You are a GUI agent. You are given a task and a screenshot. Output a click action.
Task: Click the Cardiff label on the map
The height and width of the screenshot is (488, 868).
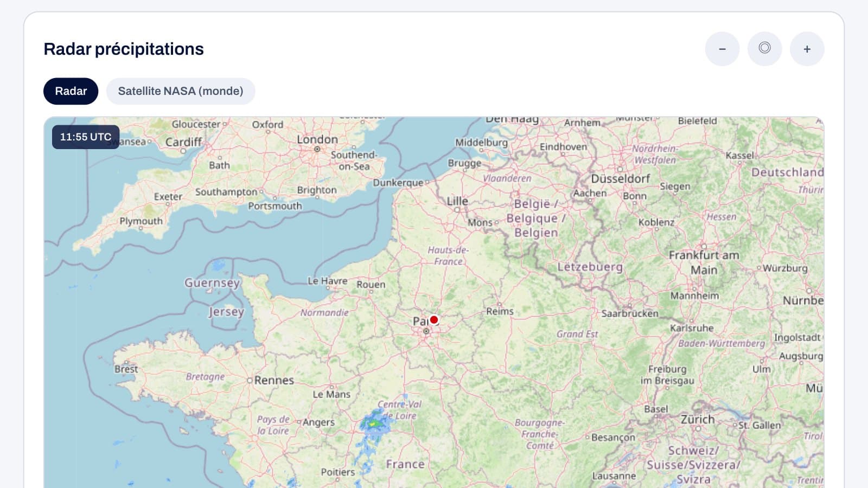point(183,142)
